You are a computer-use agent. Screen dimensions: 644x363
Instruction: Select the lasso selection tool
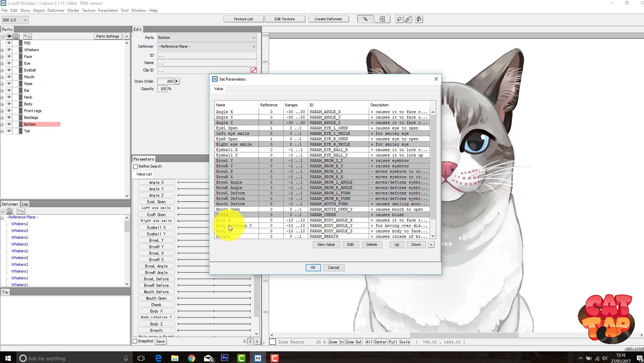(x=399, y=19)
